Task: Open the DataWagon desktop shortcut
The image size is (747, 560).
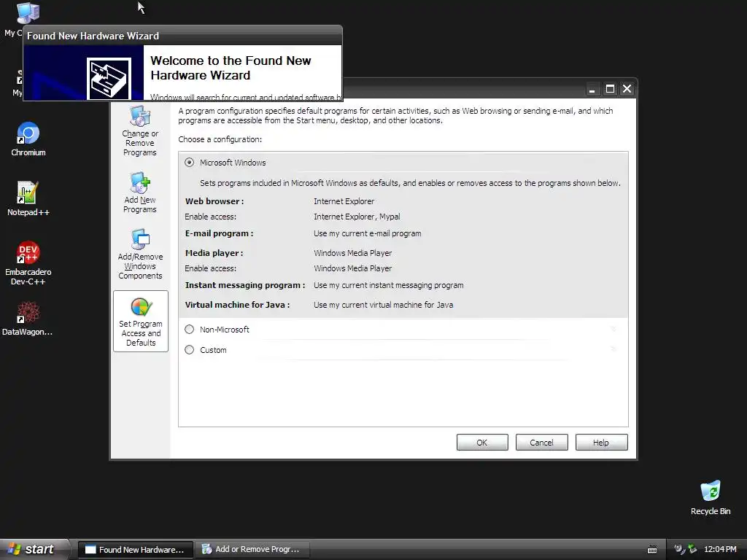Action: pyautogui.click(x=27, y=319)
